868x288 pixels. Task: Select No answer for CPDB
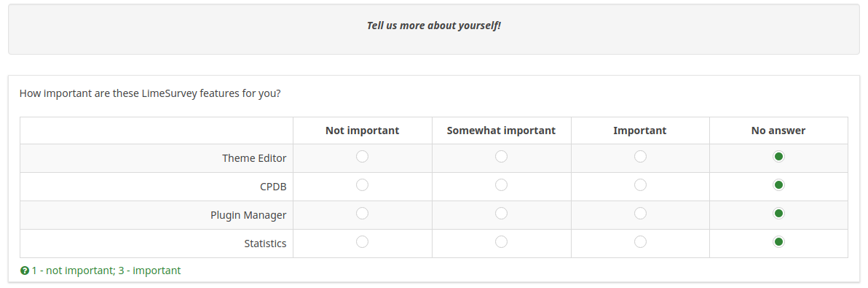pyautogui.click(x=778, y=185)
